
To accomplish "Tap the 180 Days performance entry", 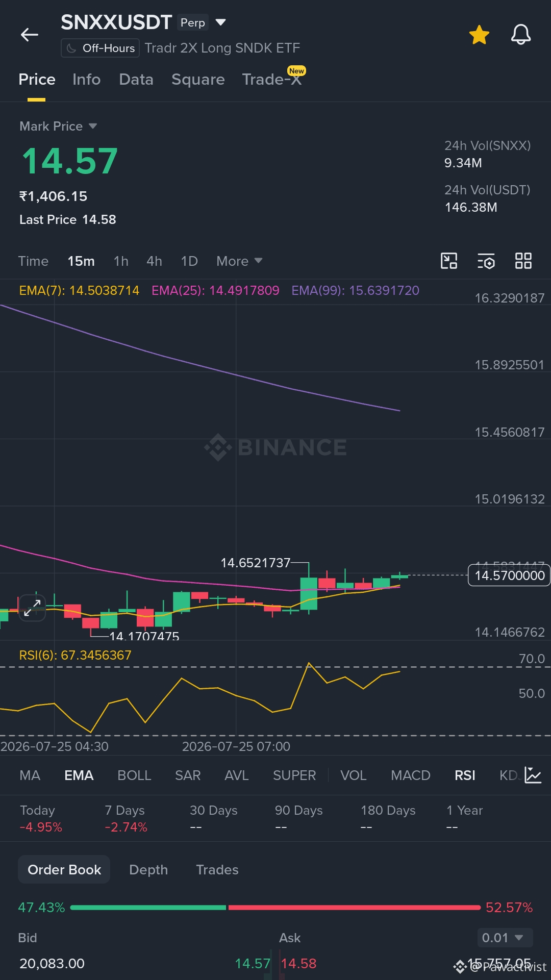I will (x=388, y=818).
